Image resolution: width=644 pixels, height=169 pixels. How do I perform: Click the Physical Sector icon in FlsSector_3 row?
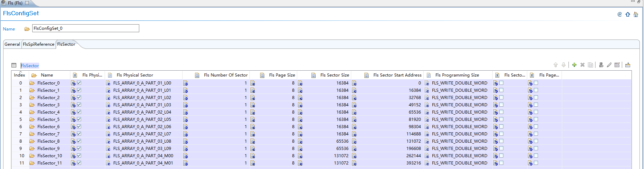[108, 105]
